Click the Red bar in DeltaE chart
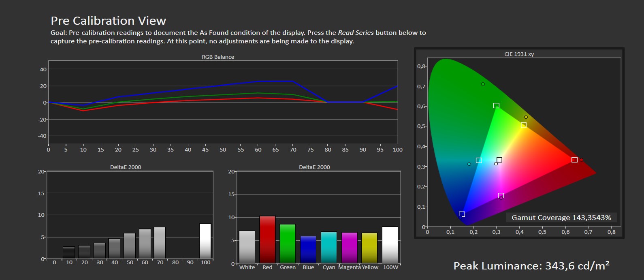The image size is (644, 280). pyautogui.click(x=267, y=239)
